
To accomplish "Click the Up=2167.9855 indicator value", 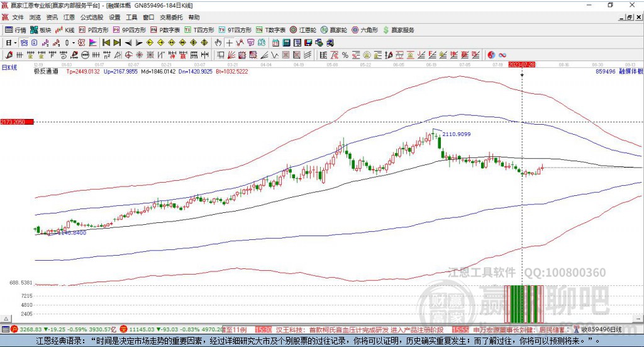I will pyautogui.click(x=120, y=71).
